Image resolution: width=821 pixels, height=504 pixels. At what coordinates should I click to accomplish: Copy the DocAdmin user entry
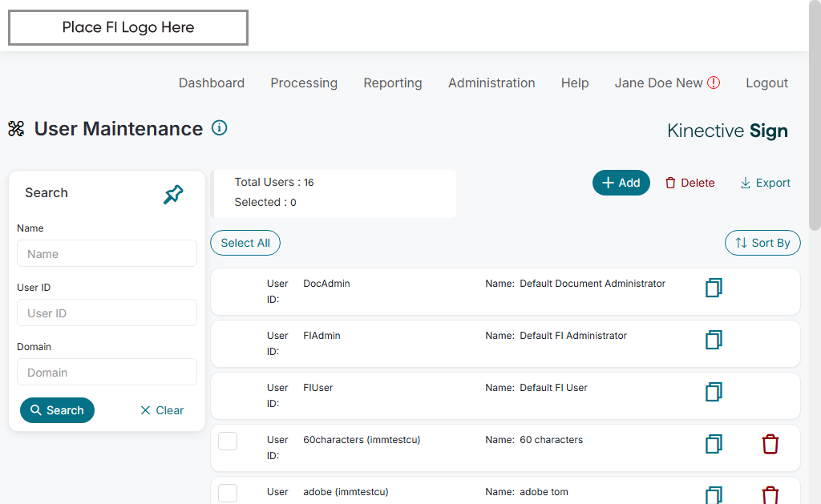point(714,288)
